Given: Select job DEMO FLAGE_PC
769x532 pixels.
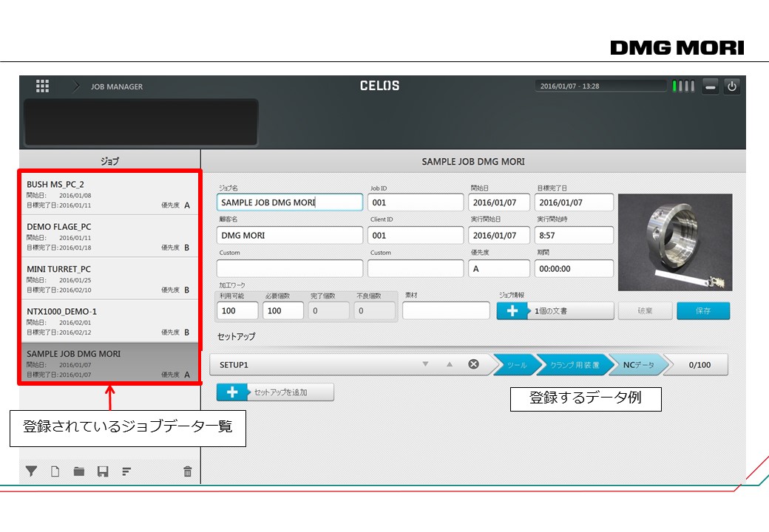Looking at the screenshot, I should point(109,236).
